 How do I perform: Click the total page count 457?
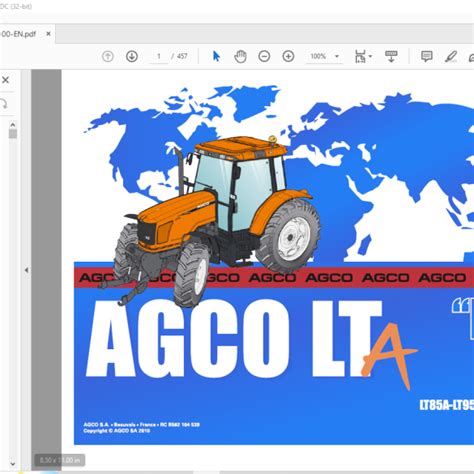tap(182, 56)
